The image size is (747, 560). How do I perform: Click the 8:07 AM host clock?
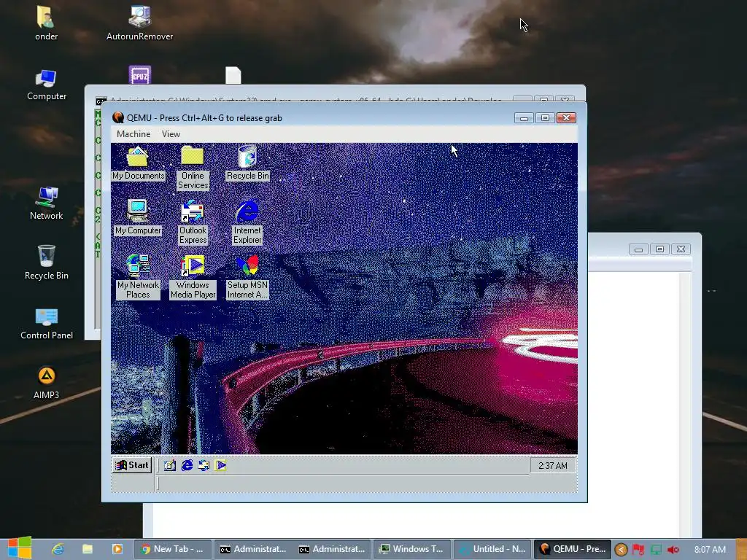710,550
